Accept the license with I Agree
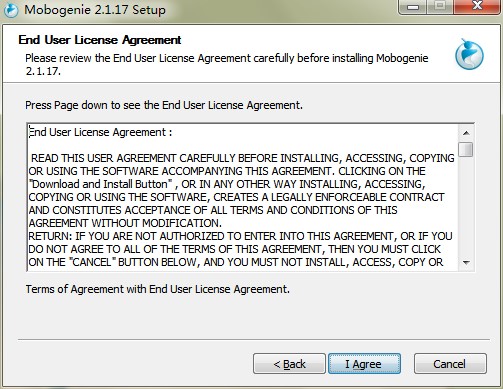This screenshot has height=389, width=503. (x=364, y=364)
